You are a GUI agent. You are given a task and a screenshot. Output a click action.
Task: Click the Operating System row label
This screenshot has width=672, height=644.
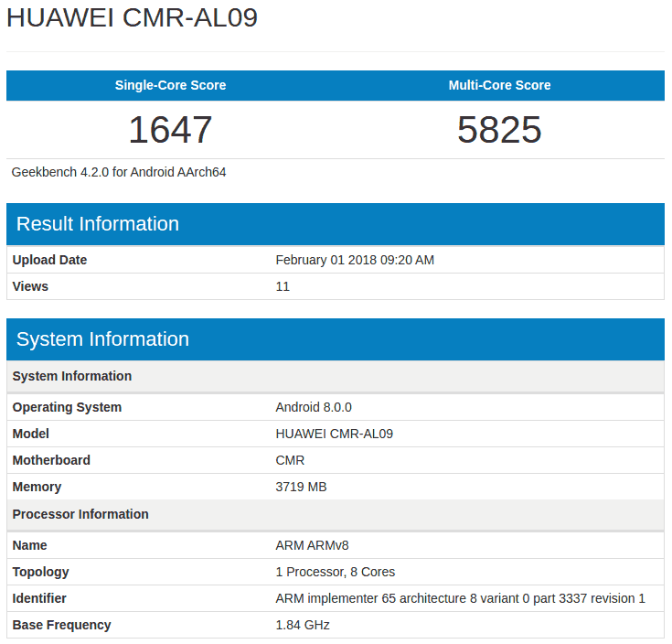coord(67,407)
